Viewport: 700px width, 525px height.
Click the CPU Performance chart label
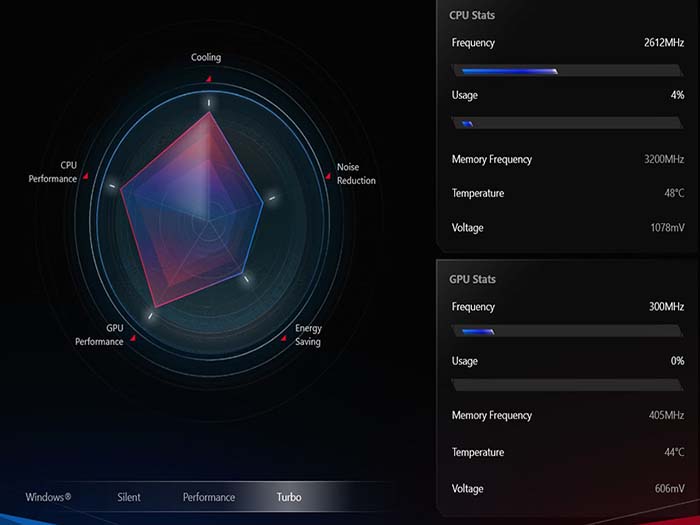[53, 172]
